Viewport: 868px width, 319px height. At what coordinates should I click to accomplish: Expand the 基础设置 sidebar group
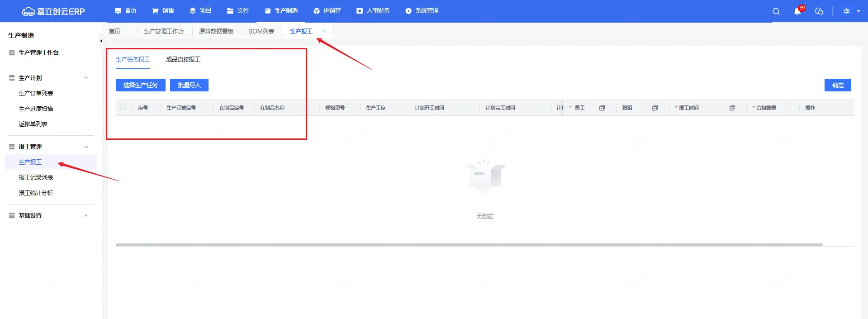pos(86,215)
